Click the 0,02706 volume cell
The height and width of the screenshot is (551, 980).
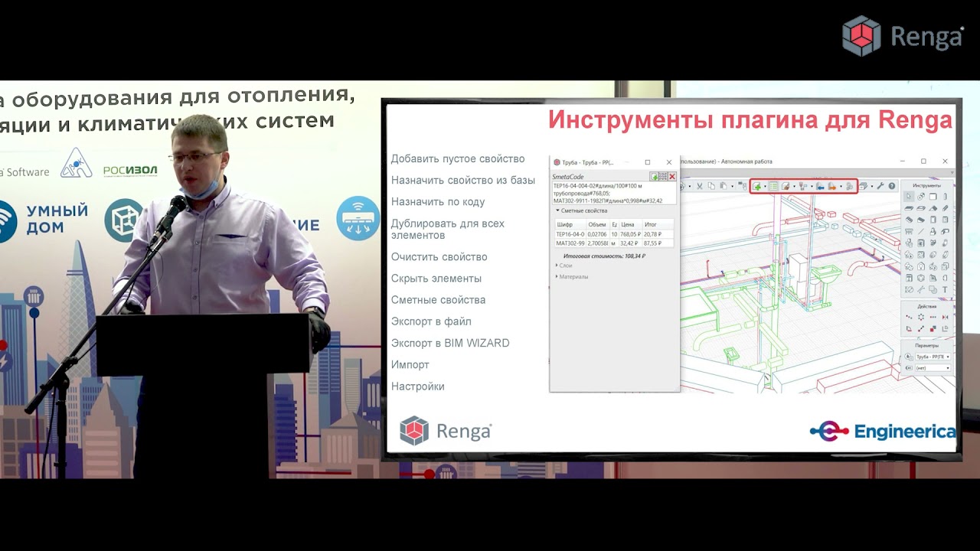pos(598,234)
